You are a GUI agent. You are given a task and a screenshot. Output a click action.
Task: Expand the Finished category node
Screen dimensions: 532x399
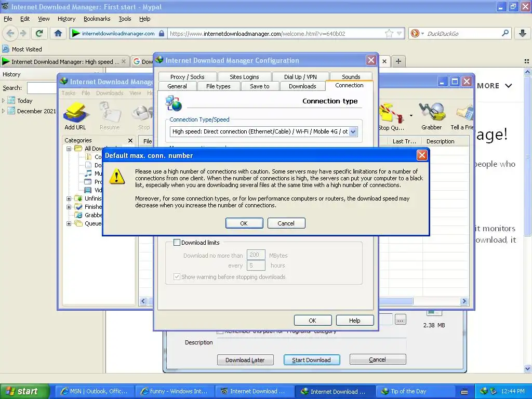[x=69, y=207]
